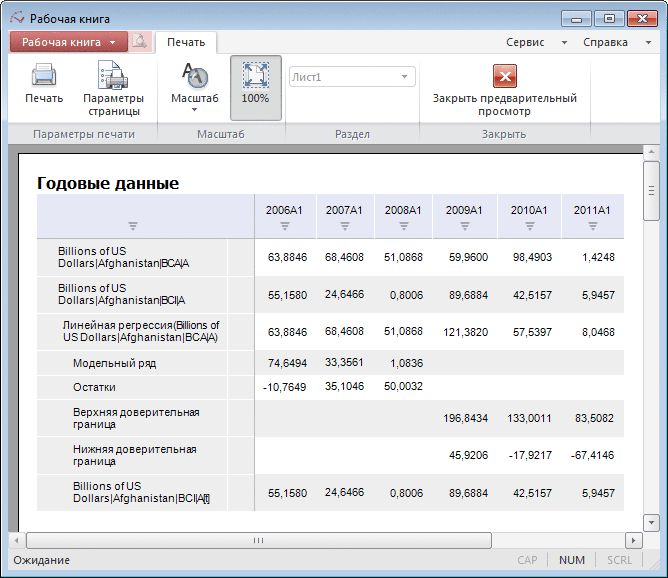This screenshot has width=668, height=578.
Task: Click the icon next to Рабочая книга button
Action: (x=141, y=42)
